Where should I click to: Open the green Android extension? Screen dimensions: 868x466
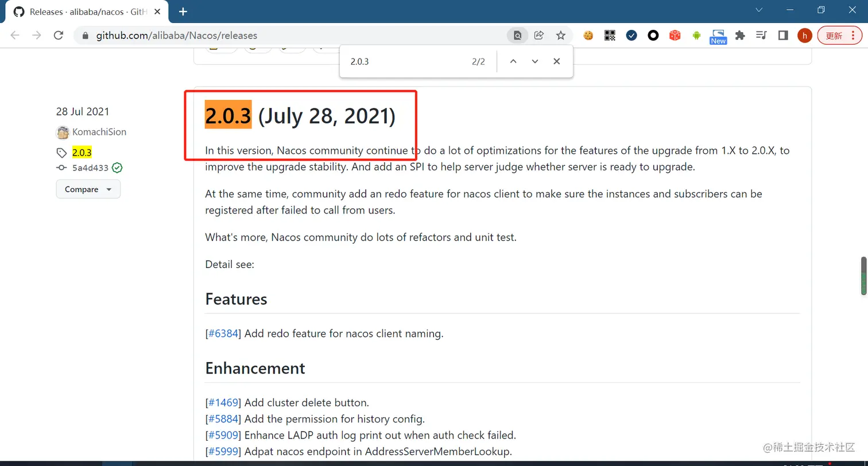coord(696,35)
